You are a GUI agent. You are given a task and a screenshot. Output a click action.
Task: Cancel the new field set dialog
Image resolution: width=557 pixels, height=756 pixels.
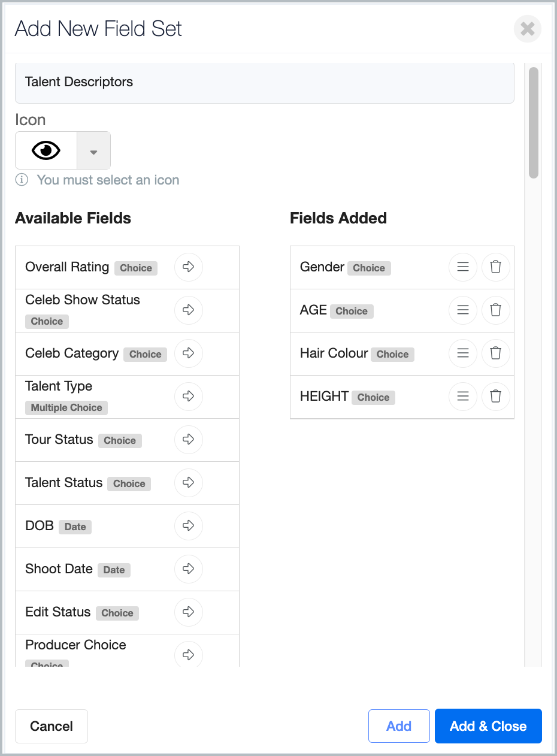point(52,726)
